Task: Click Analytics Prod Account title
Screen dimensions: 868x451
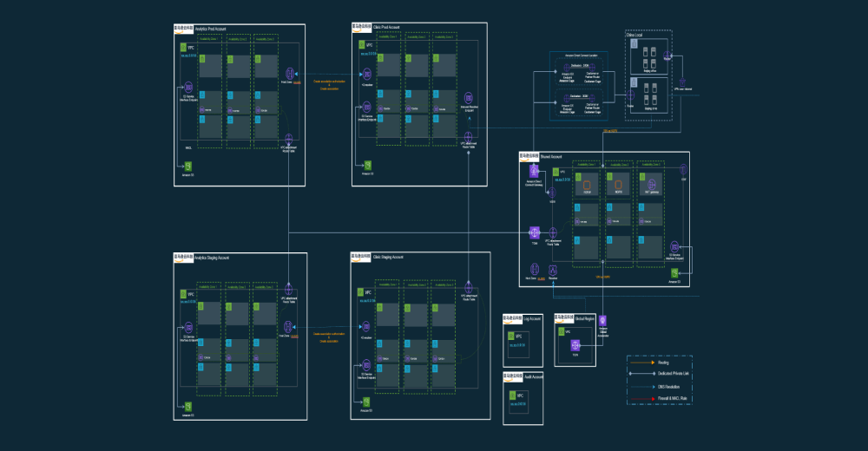Action: coord(210,29)
